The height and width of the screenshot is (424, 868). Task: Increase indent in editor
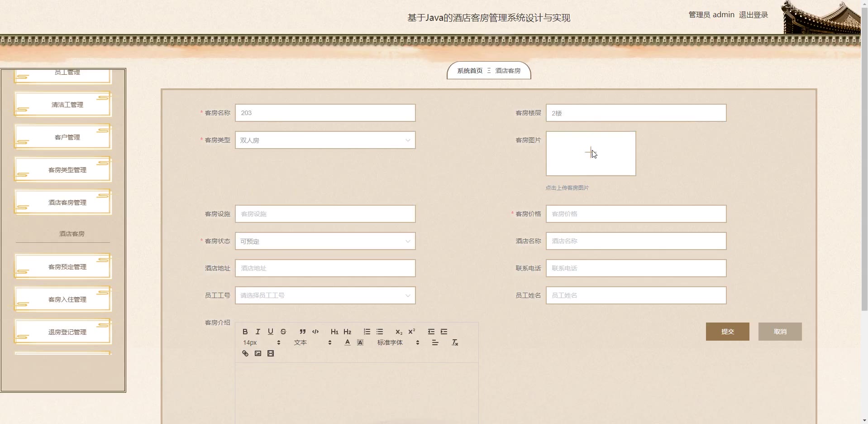click(444, 332)
